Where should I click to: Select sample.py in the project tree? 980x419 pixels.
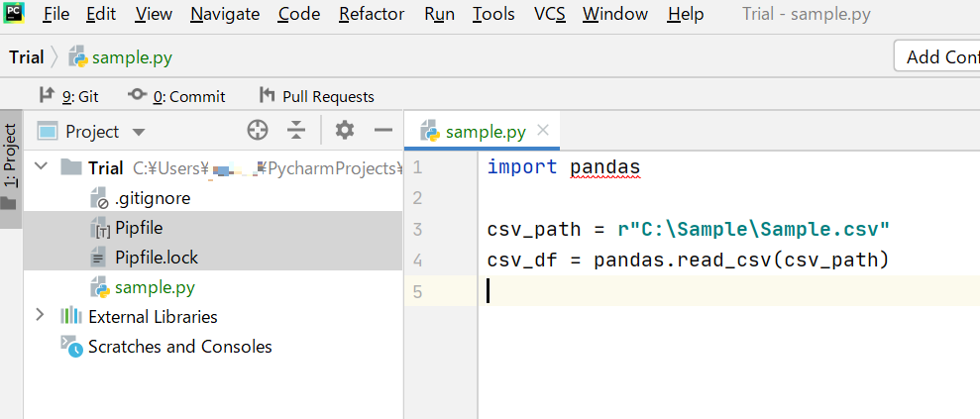pyautogui.click(x=212, y=287)
